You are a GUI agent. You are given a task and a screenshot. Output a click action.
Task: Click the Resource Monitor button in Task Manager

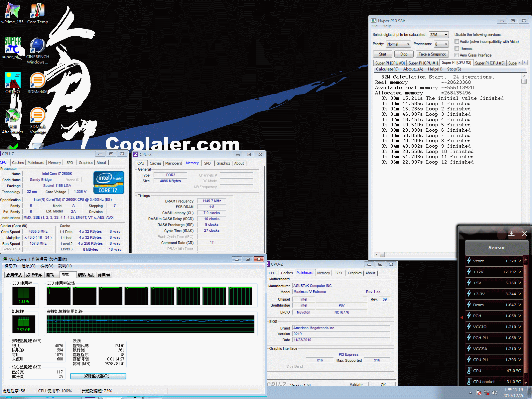(x=98, y=376)
